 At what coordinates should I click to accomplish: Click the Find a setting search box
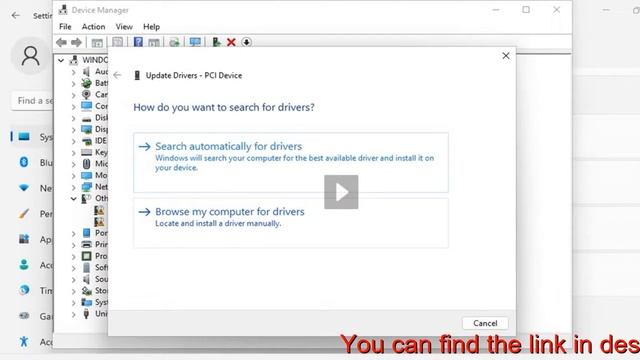coord(33,100)
